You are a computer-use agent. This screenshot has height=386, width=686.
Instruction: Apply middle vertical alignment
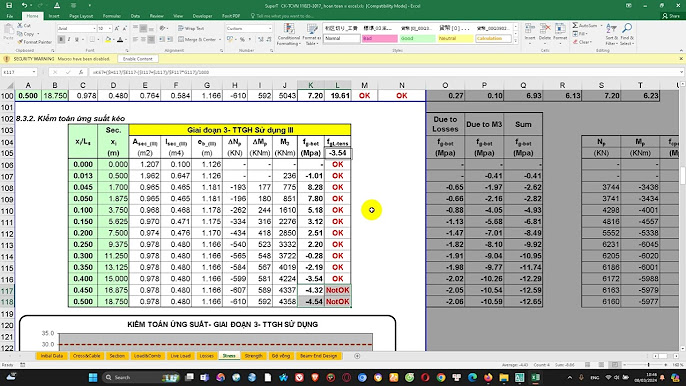click(143, 28)
